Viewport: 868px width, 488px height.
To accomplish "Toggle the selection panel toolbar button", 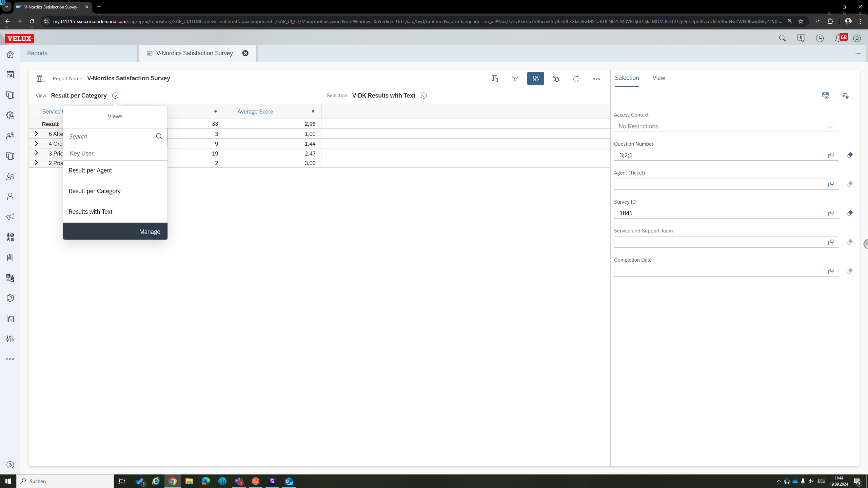I will [535, 79].
